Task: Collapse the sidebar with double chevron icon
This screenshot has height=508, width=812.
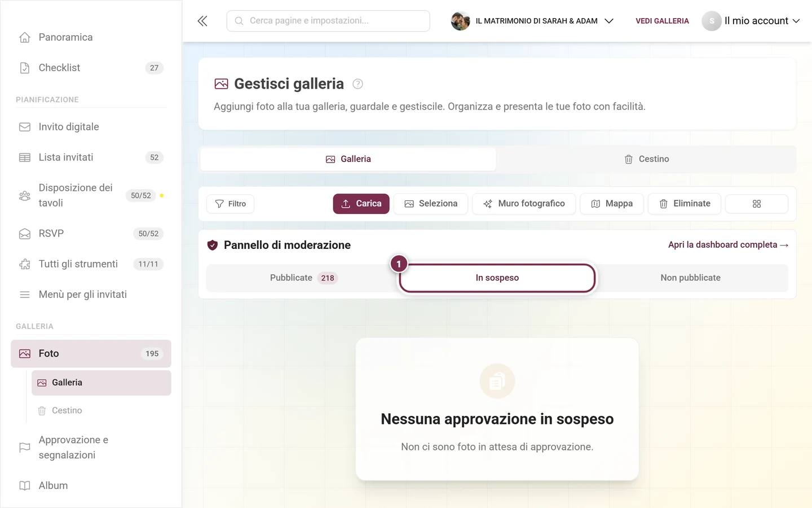Action: (x=202, y=21)
